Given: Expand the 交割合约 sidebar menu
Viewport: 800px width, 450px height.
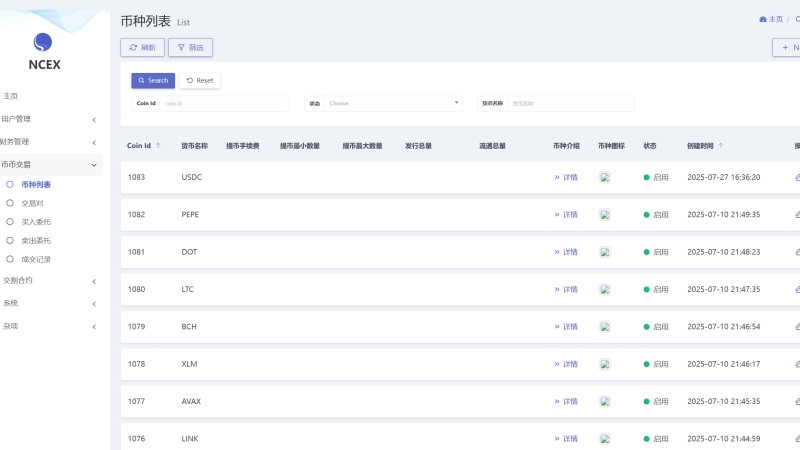Looking at the screenshot, I should pos(51,281).
